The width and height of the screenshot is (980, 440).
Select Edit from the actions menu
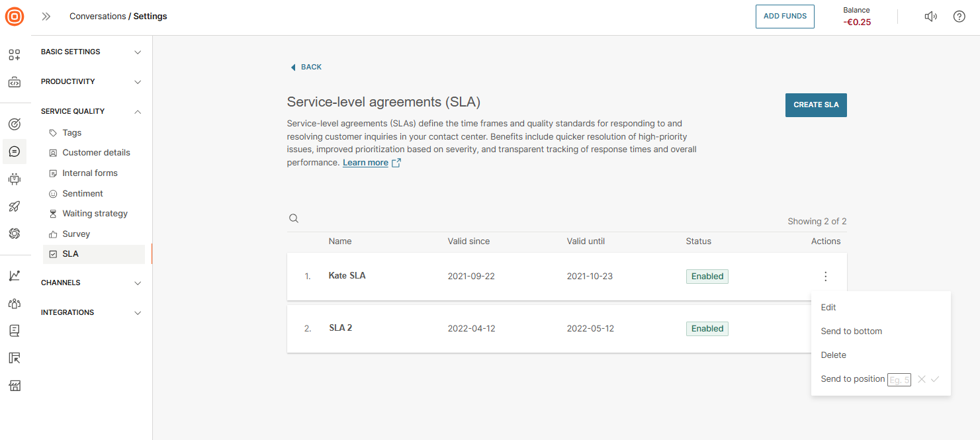(x=828, y=308)
